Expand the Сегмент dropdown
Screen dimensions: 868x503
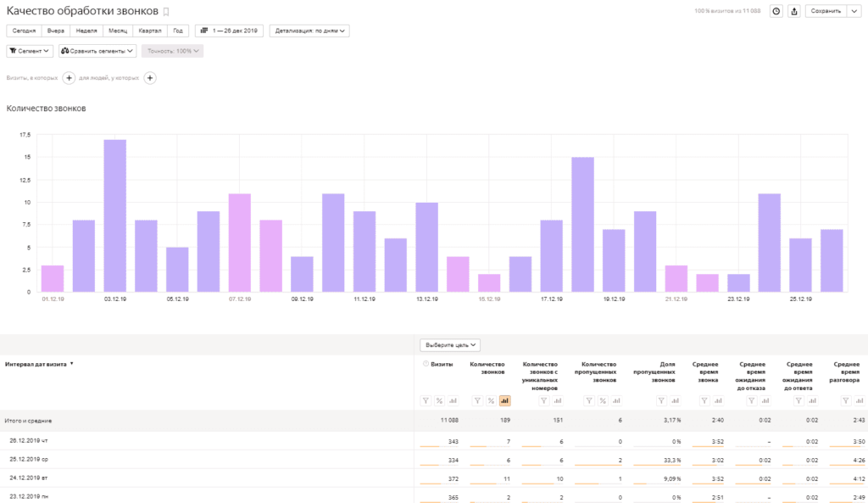[x=29, y=51]
